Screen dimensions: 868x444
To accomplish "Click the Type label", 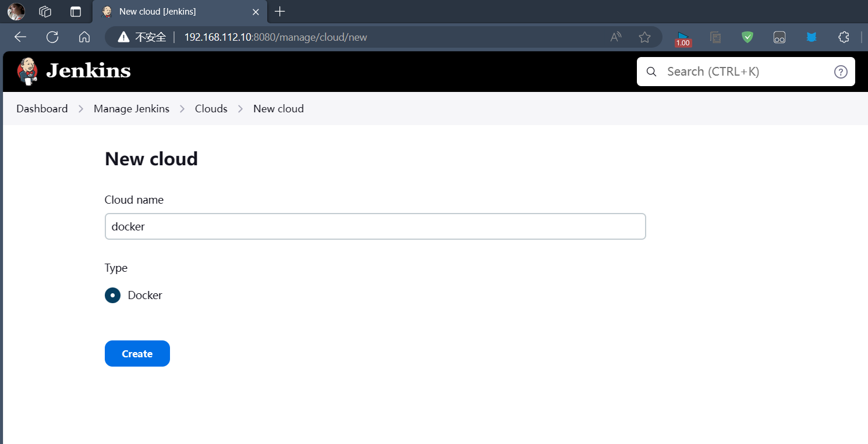I will 116,268.
